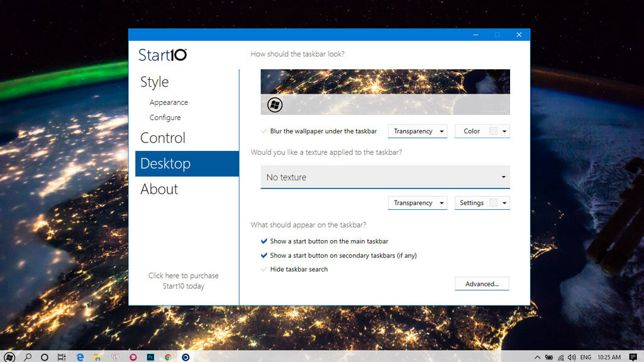Image resolution: width=644 pixels, height=362 pixels.
Task: Launch Google Chrome from the taskbar
Action: click(x=167, y=357)
